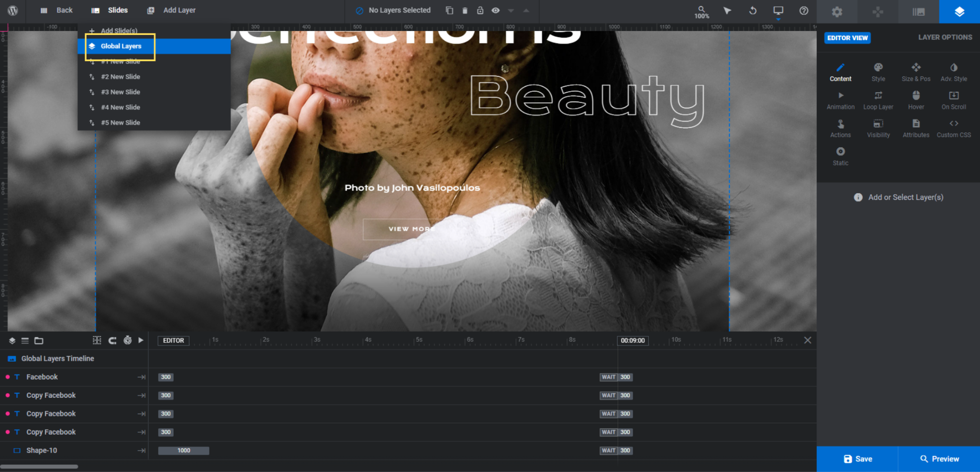The height and width of the screenshot is (472, 980).
Task: Open the WordPress logo menu
Action: coord(13,11)
